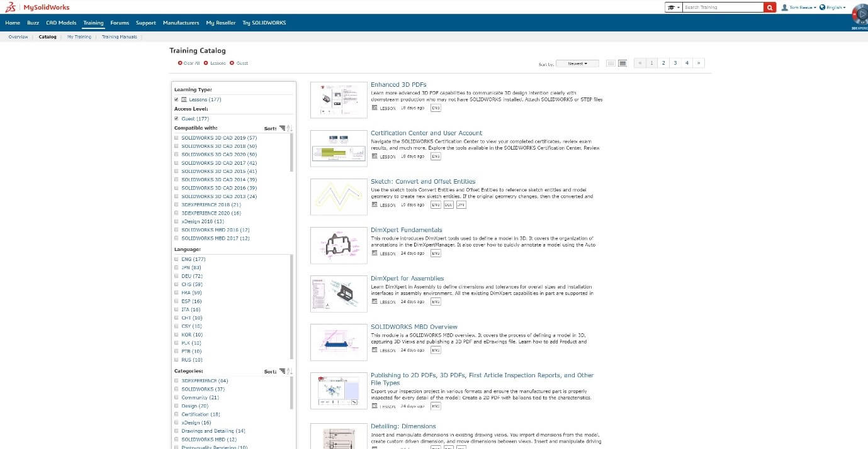Click the Compatible with list scrollbar
Viewport: 868px width, 449px height.
(291, 153)
